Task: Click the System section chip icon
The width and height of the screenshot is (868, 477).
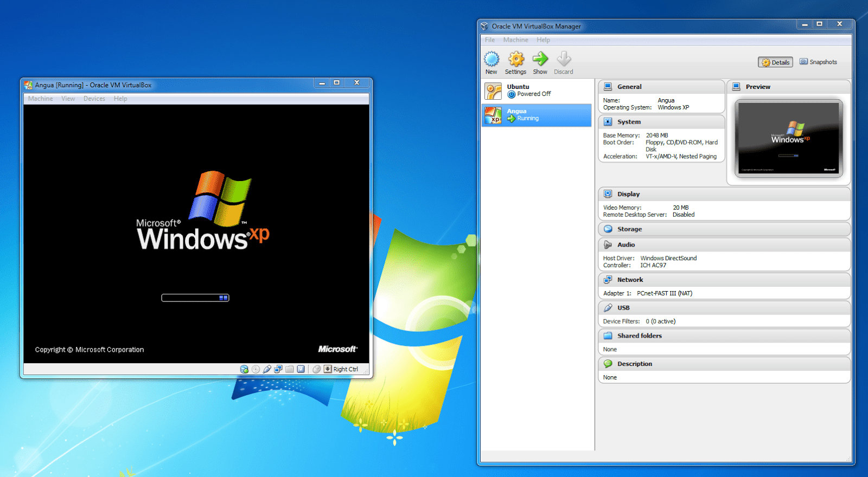Action: pos(608,122)
